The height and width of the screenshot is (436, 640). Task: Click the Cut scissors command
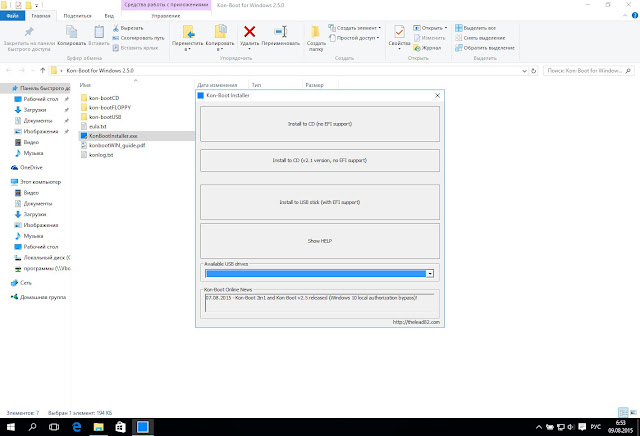(128, 28)
